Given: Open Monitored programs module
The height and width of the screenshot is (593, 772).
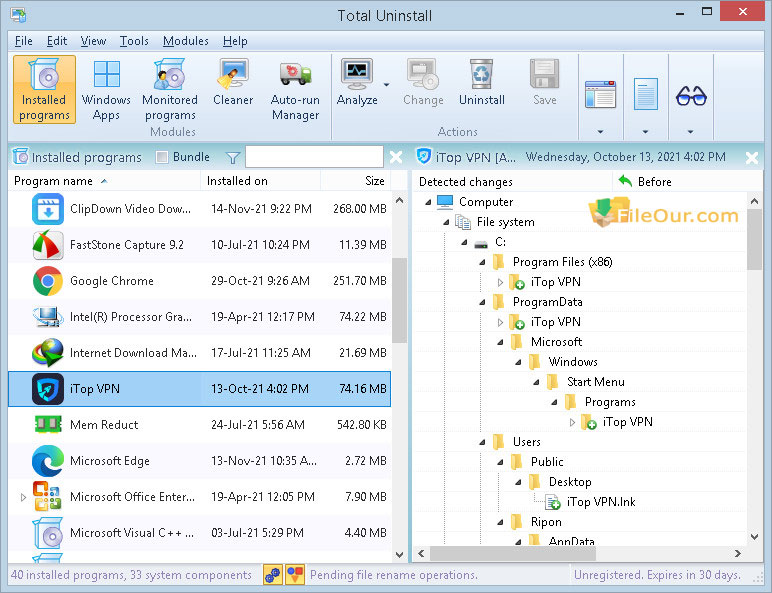Looking at the screenshot, I should pos(170,89).
